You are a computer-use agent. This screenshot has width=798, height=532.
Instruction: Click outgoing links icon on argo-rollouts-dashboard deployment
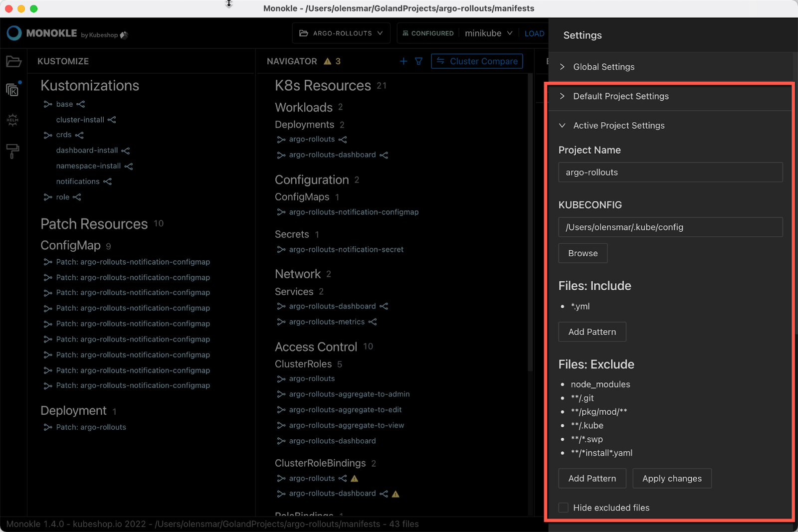click(384, 155)
